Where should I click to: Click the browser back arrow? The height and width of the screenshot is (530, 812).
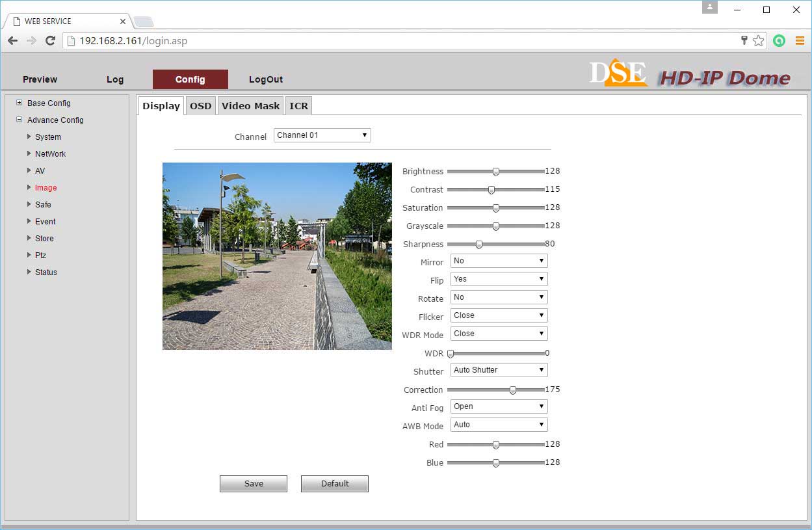13,41
